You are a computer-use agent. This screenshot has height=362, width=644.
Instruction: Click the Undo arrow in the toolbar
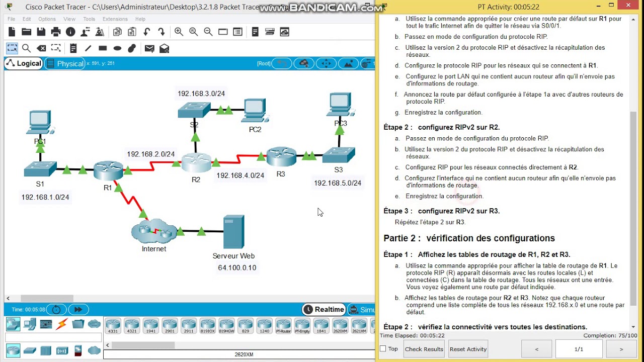click(x=147, y=32)
